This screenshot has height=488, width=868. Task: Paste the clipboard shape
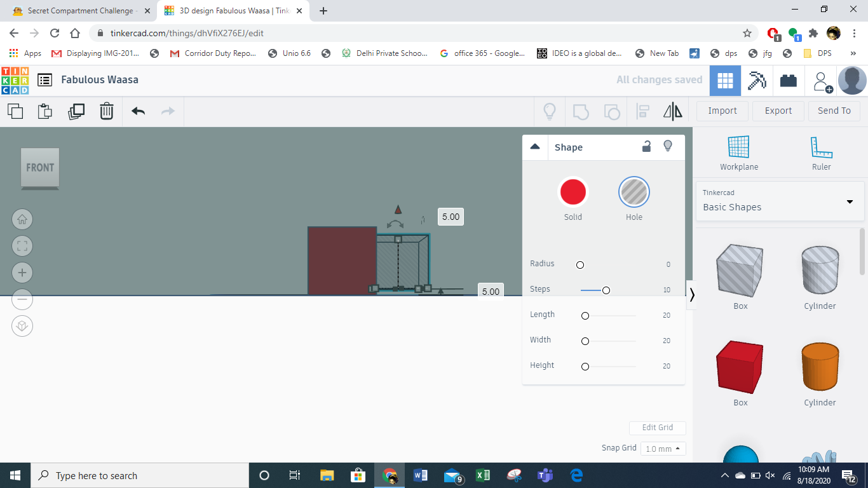click(44, 111)
